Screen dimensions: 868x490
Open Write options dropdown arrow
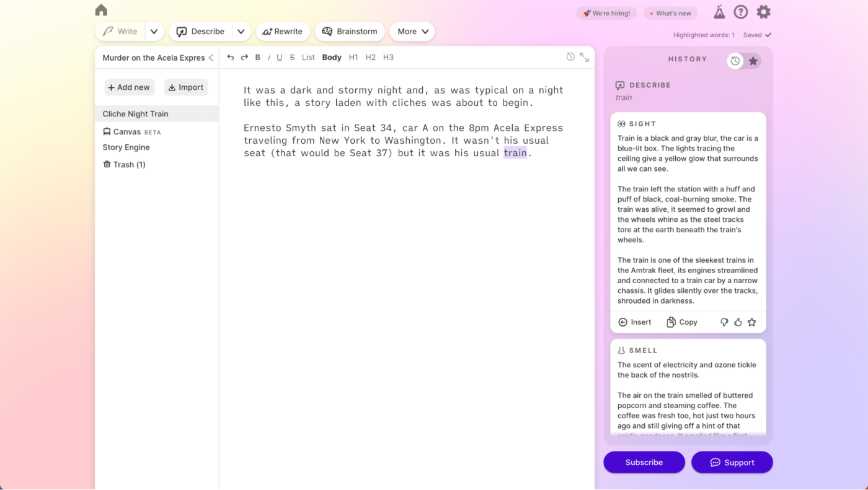154,32
